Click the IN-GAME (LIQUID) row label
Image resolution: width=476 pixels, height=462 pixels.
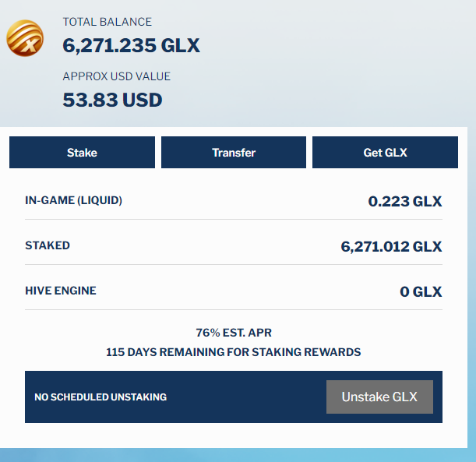click(73, 200)
